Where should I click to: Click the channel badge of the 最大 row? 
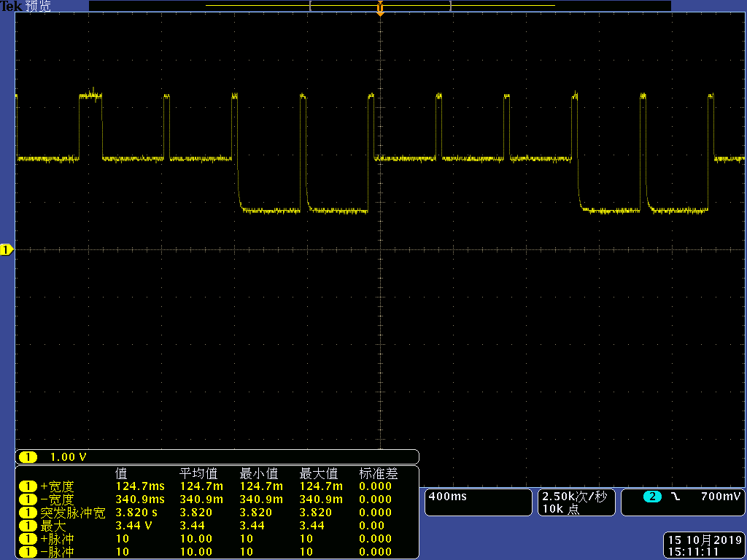click(28, 526)
